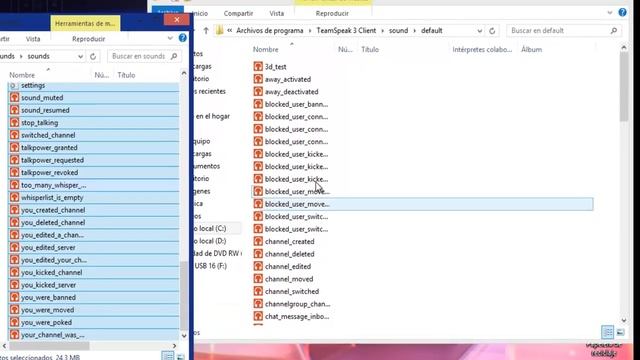Refresh the sounds folder address bar

[x=93, y=56]
